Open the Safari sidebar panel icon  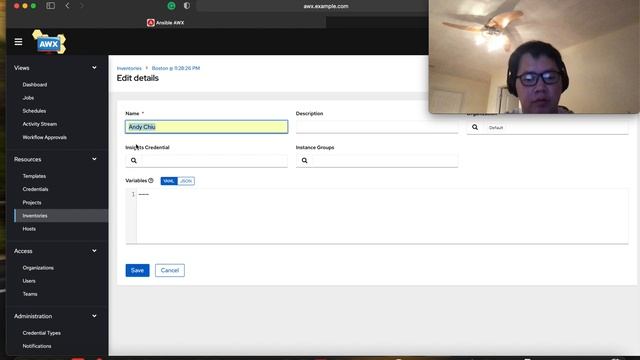51,6
